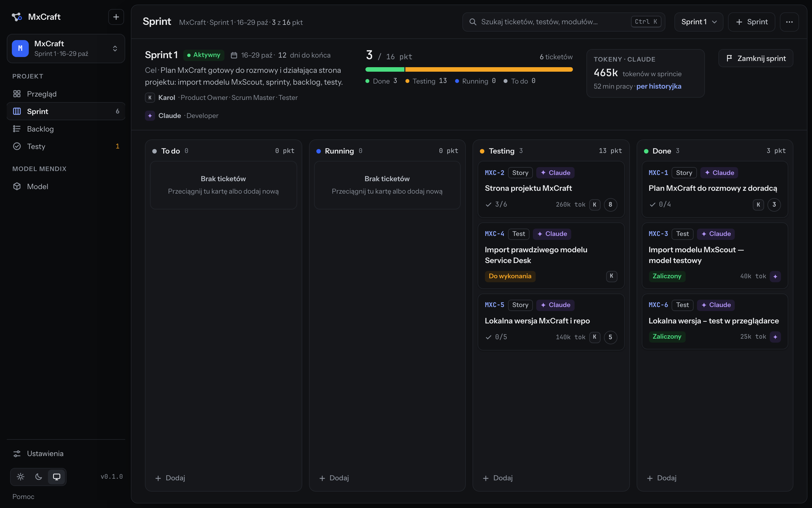Click the plus icon next to MxCraft logo
The image size is (812, 508).
[x=116, y=17]
